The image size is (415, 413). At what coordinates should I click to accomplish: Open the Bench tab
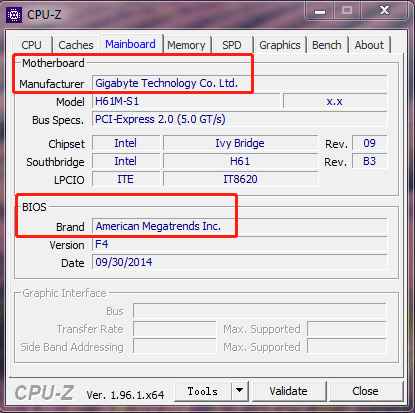[x=327, y=45]
